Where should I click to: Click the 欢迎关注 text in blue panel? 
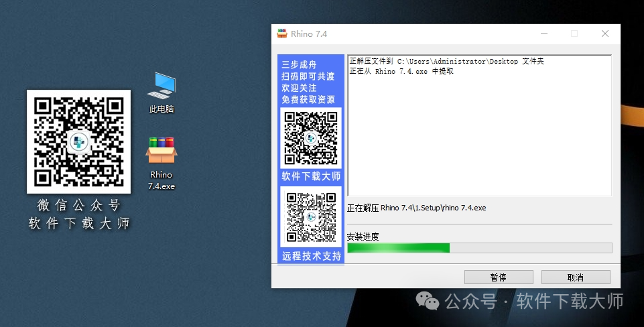point(299,88)
